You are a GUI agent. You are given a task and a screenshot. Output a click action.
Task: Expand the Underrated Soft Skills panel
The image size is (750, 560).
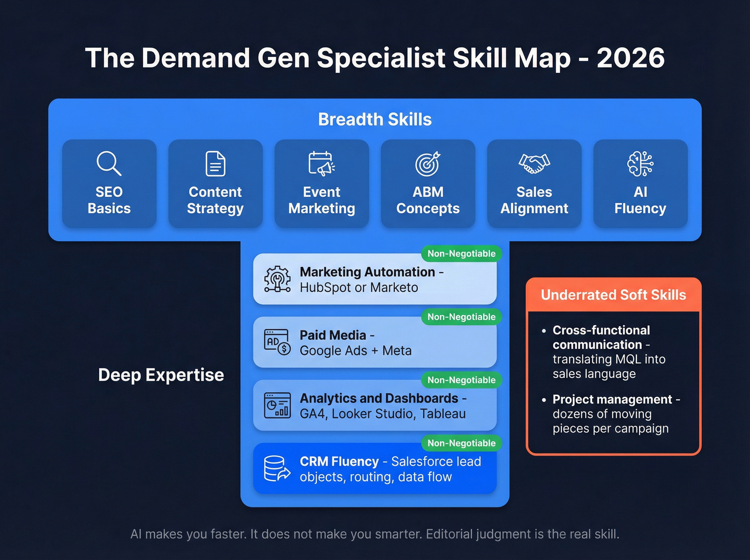(613, 295)
